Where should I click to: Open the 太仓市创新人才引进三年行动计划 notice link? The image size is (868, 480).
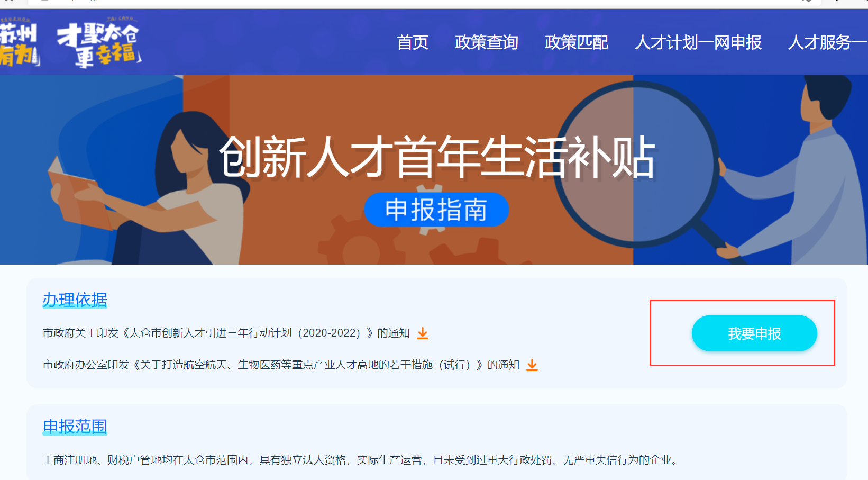[x=226, y=333]
